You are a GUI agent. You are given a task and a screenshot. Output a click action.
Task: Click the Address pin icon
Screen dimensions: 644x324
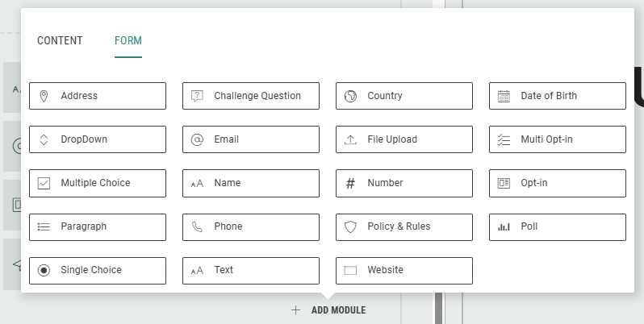pos(44,96)
